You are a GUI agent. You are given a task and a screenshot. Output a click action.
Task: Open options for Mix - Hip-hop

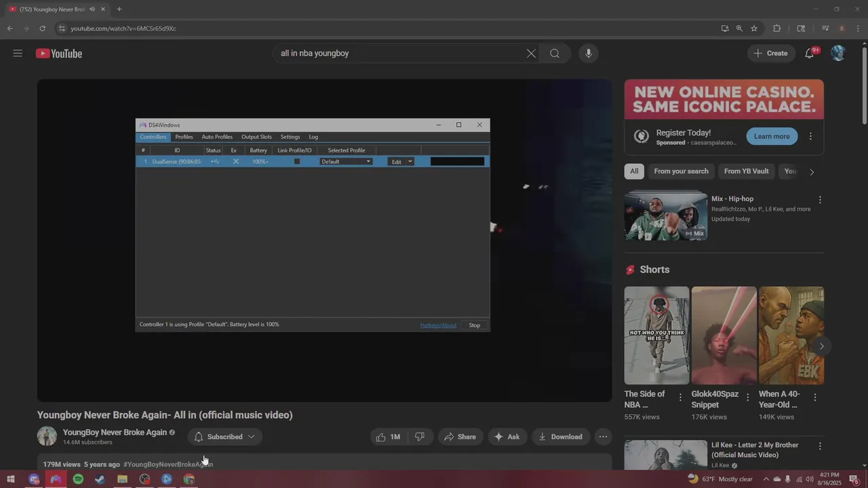pyautogui.click(x=820, y=200)
